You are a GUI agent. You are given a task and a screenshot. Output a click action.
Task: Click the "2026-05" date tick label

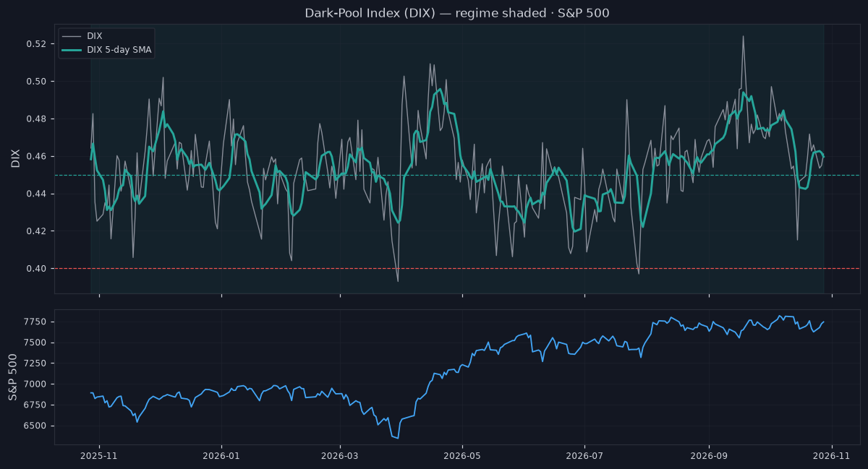461,456
